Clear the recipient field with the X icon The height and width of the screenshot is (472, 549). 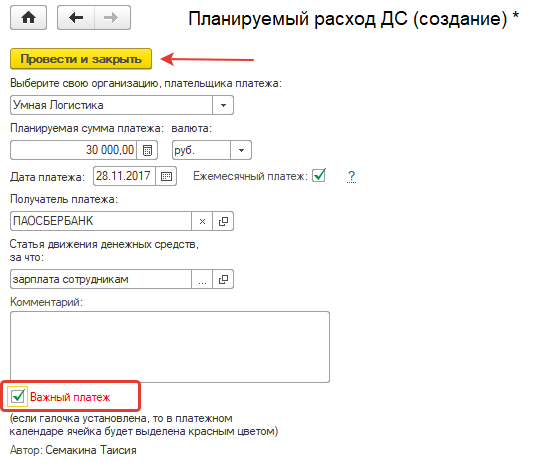(202, 221)
